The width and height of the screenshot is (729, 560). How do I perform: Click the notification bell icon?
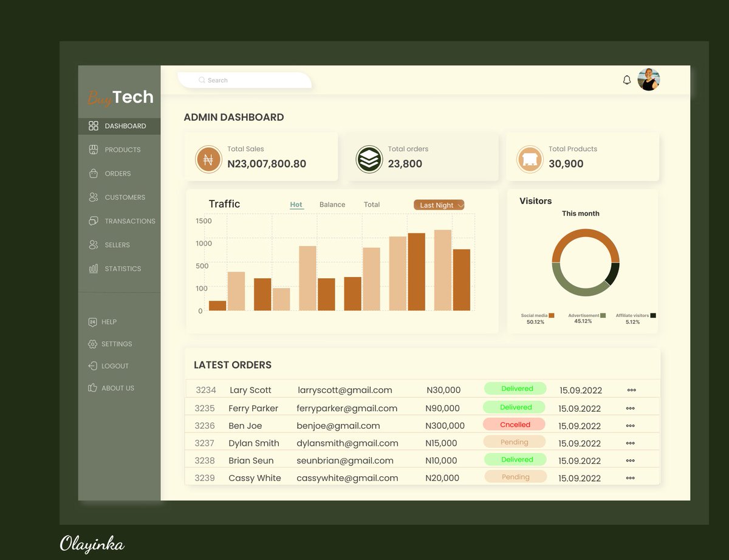click(626, 79)
